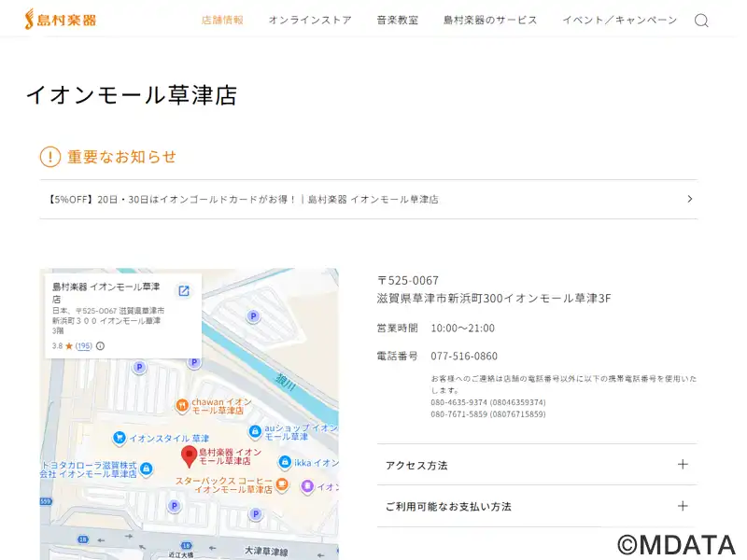The image size is (747, 560).
Task: Open the 195 reviews link
Action: click(84, 346)
